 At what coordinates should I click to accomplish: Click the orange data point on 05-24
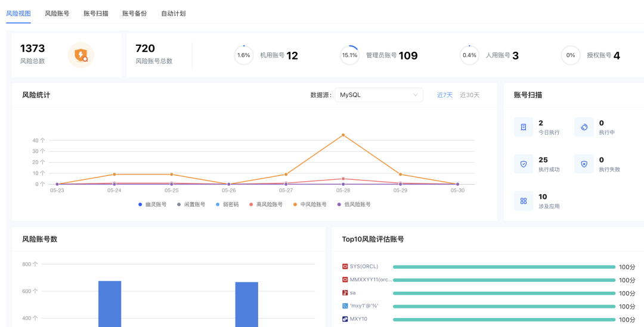point(114,175)
